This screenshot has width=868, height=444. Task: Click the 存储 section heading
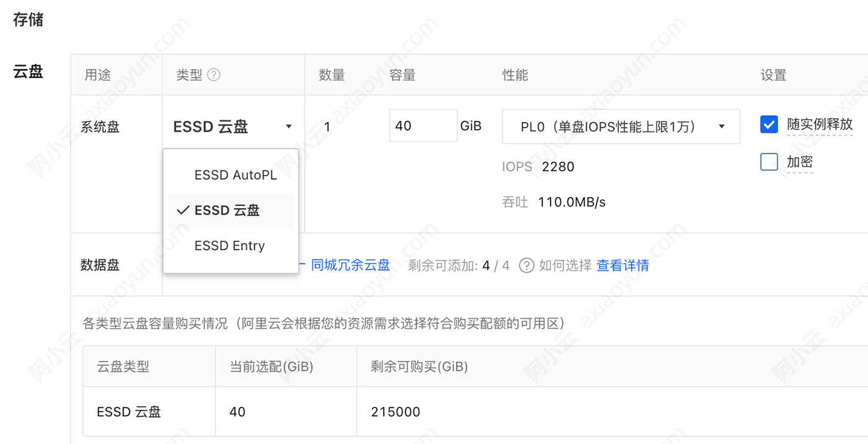(x=29, y=19)
